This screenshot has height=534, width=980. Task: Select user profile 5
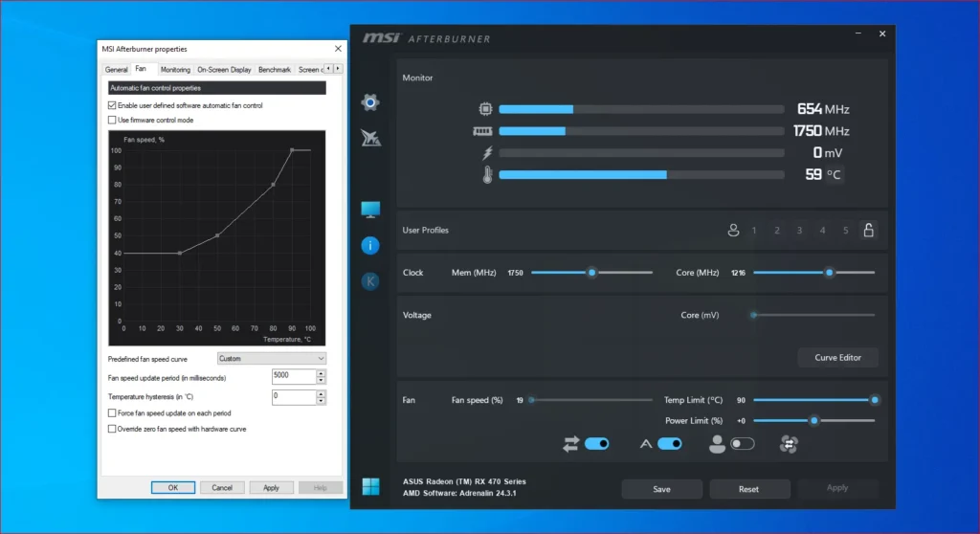click(846, 230)
